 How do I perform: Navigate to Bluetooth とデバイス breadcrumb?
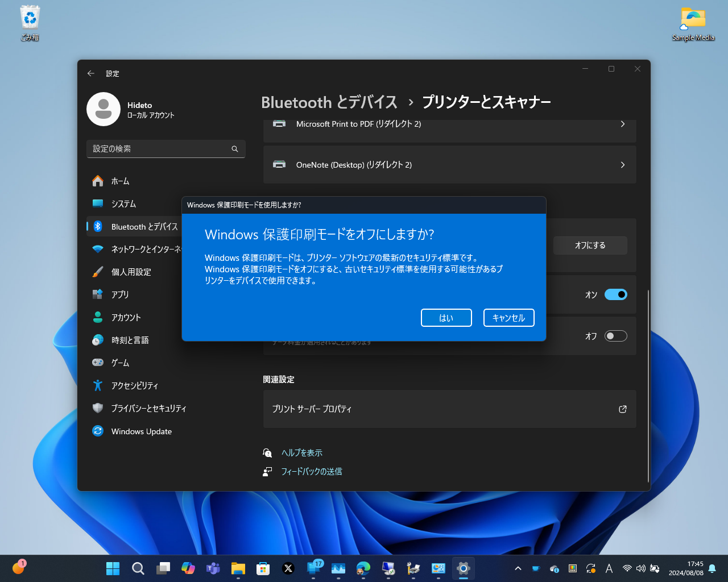[329, 102]
